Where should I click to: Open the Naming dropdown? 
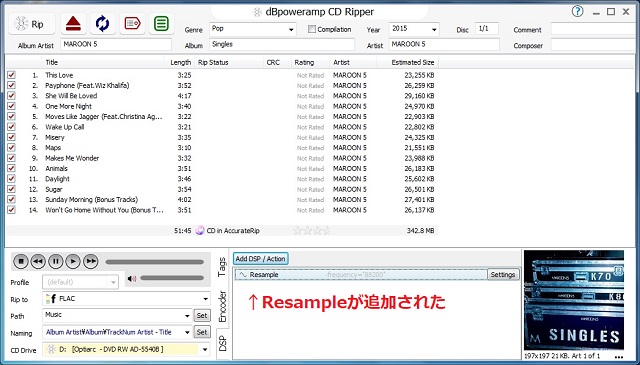[187, 332]
